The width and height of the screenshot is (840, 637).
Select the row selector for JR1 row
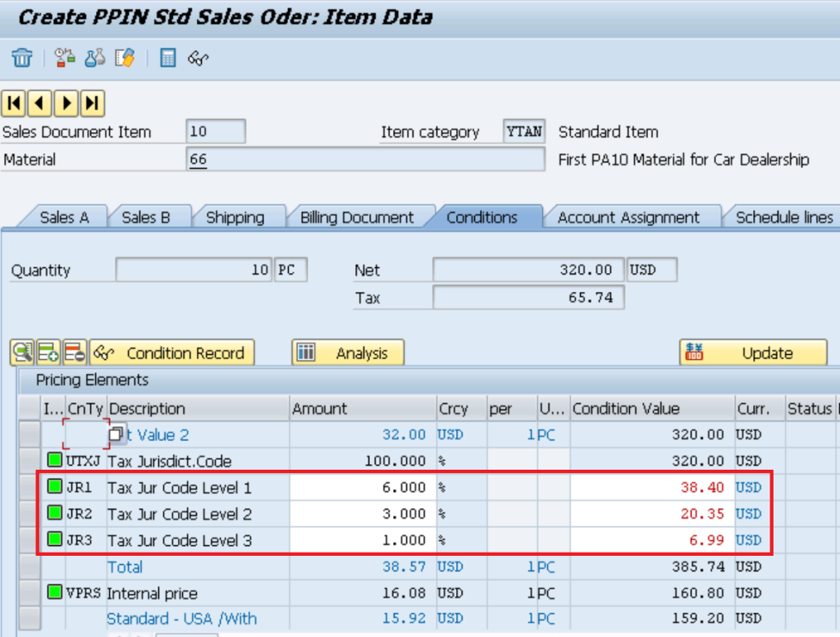[28, 488]
